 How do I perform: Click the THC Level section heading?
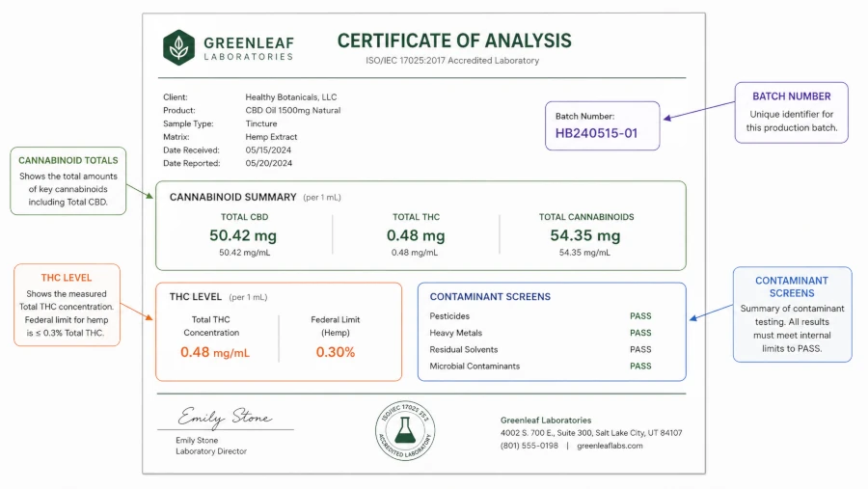point(196,297)
